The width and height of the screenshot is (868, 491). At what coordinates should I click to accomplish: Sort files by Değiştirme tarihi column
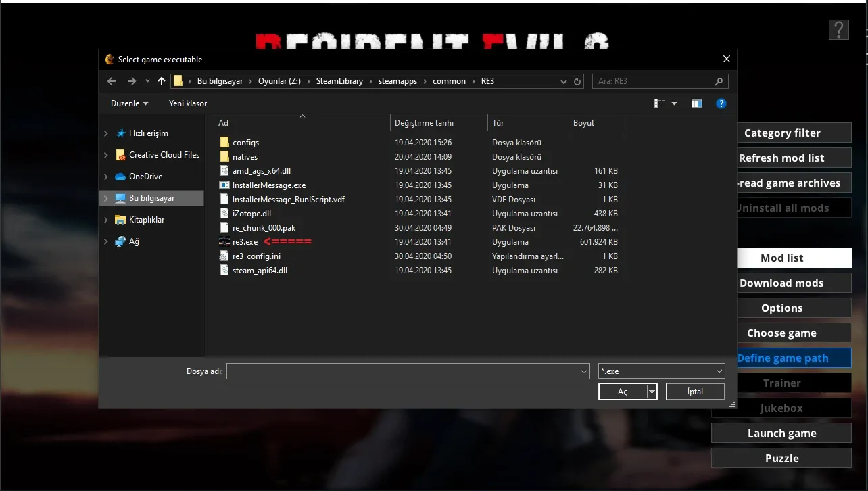[424, 123]
